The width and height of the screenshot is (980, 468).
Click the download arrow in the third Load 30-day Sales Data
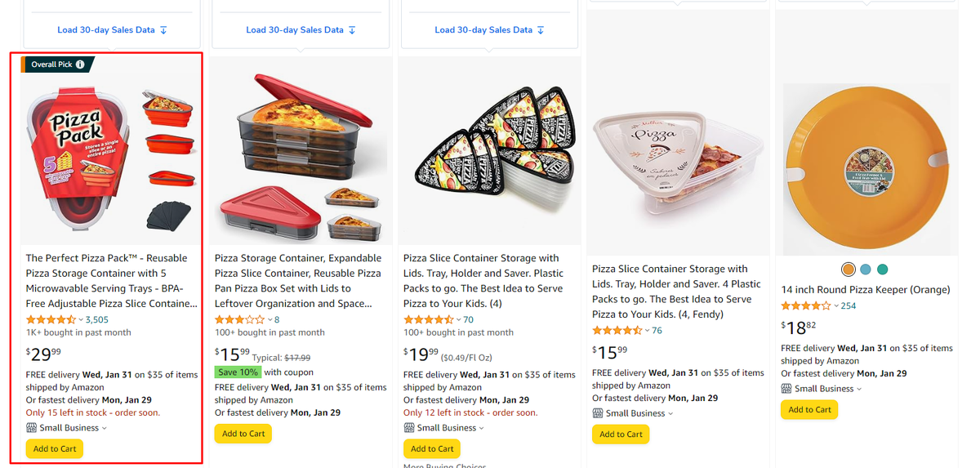click(x=541, y=30)
